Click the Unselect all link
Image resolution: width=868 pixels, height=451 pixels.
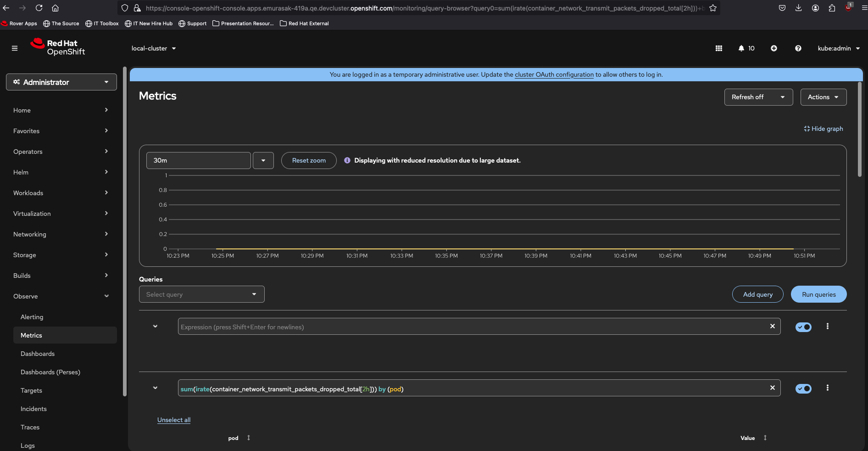click(x=174, y=420)
